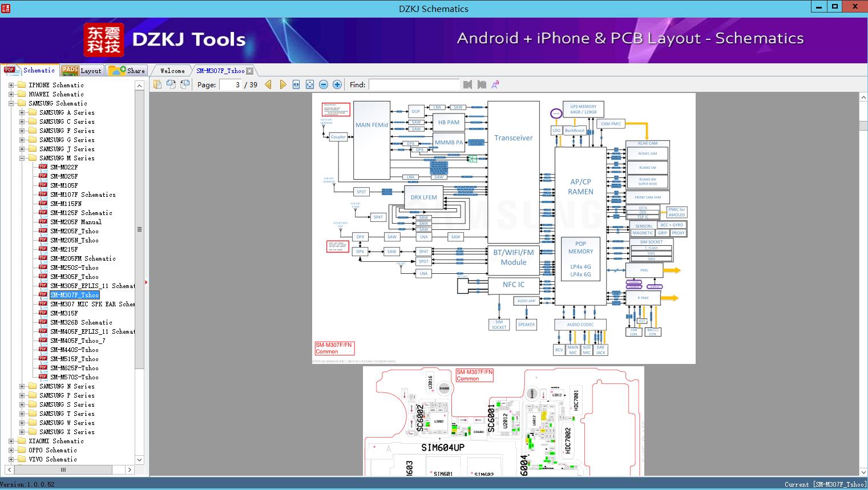Click the SM-M105F PDF icon
This screenshot has height=490, width=868.
pos(43,185)
